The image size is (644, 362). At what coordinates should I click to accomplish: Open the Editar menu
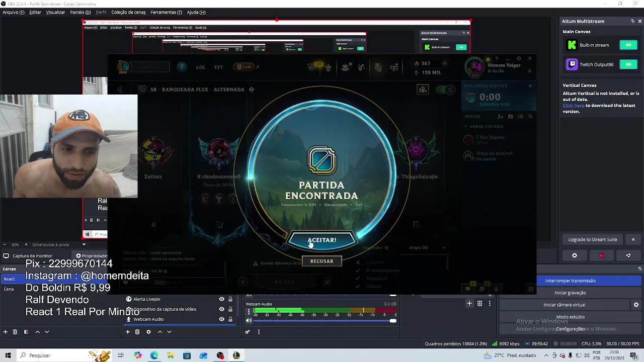(x=35, y=12)
